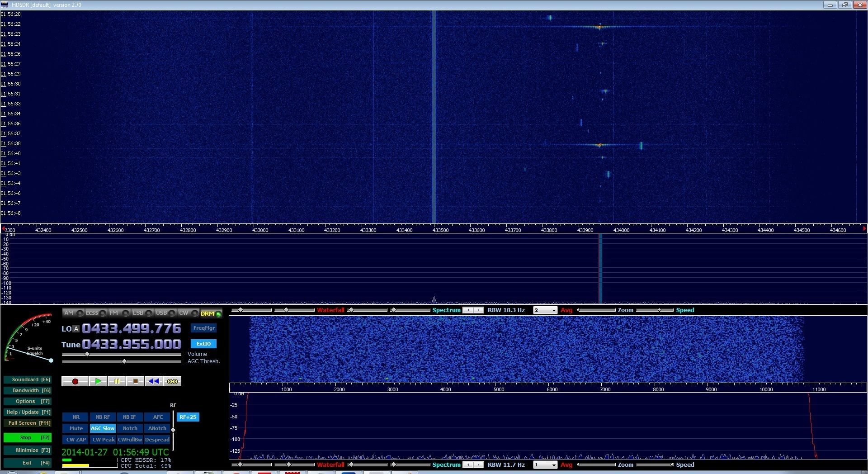Enable CW Peak filter
Screen dimensions: 868x474
[x=103, y=440]
